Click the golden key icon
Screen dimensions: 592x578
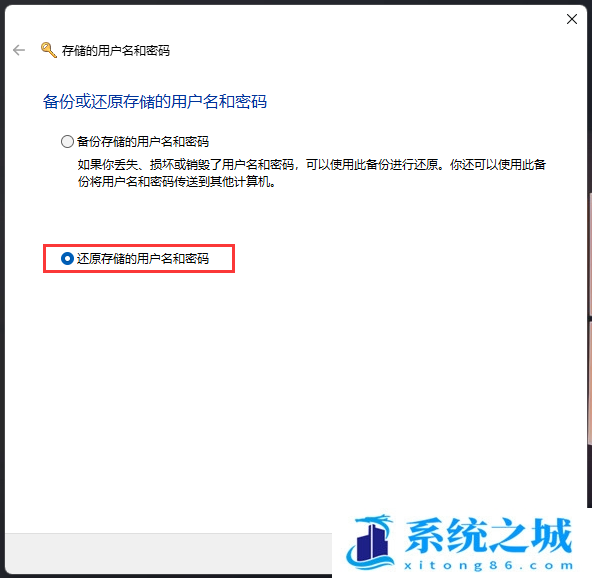point(49,50)
